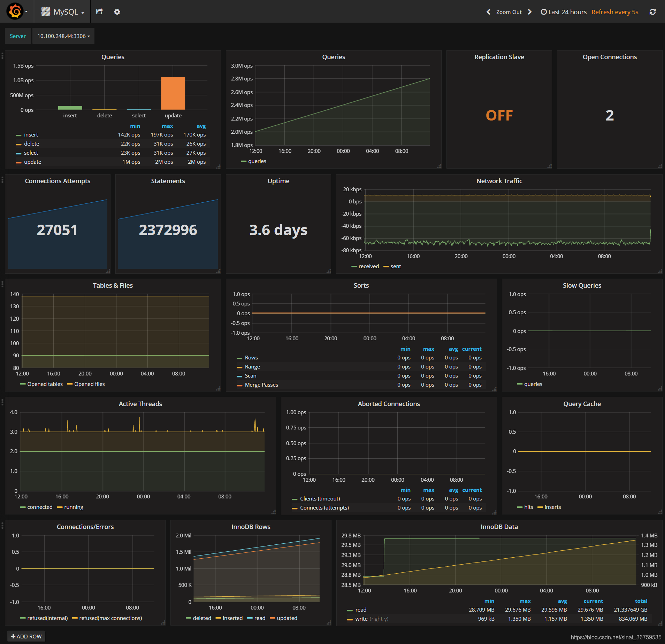This screenshot has width=665, height=644.
Task: Click resize handle of Uptime panel
Action: coord(328,271)
